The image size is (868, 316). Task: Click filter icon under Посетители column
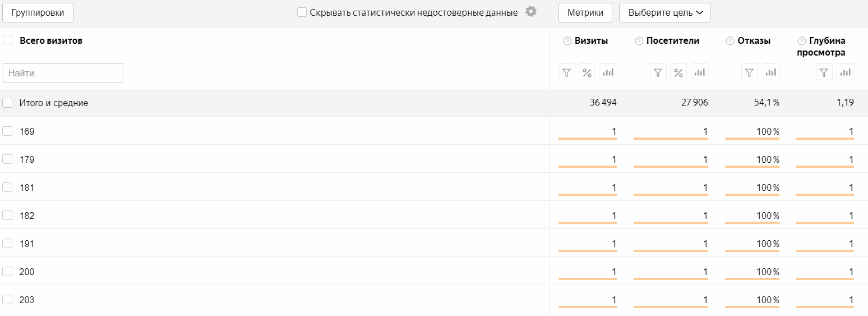658,72
